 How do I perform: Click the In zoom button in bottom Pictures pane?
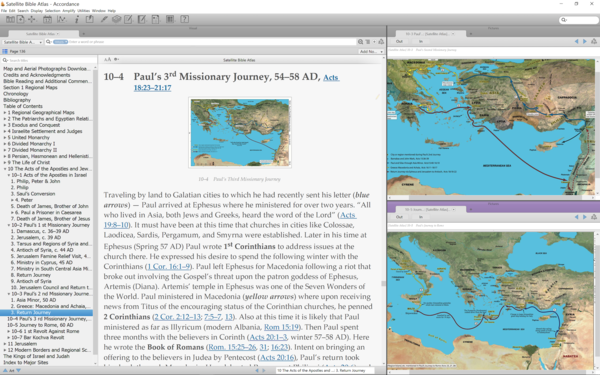[421, 217]
